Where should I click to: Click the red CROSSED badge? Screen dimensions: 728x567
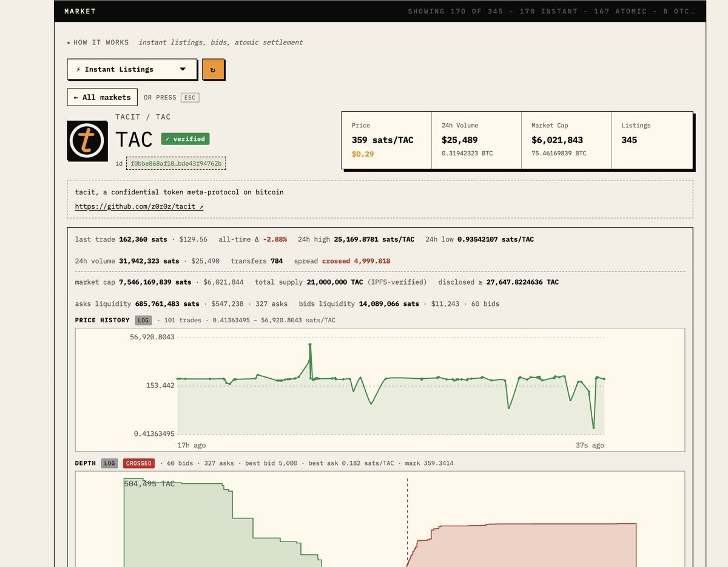[x=139, y=463]
